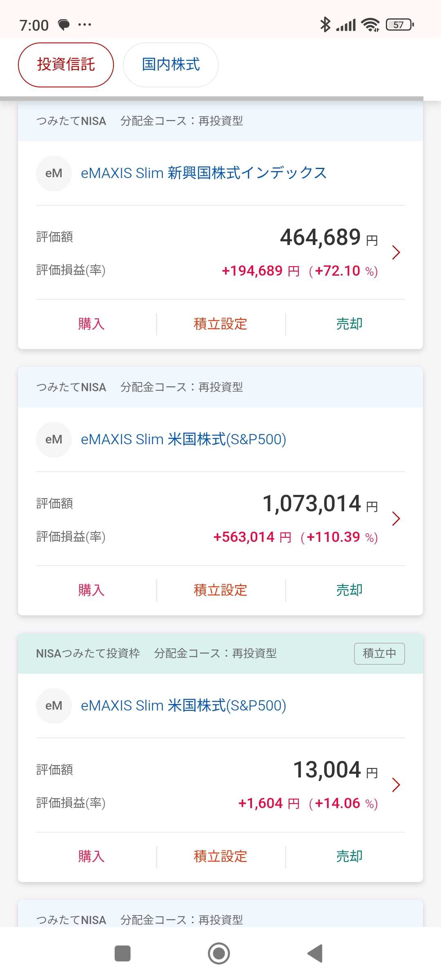This screenshot has width=441, height=980.
Task: Open eMAXIS Slim 米国株式(S&P500) link in NISAつみたて投資枠 card
Action: click(x=183, y=706)
